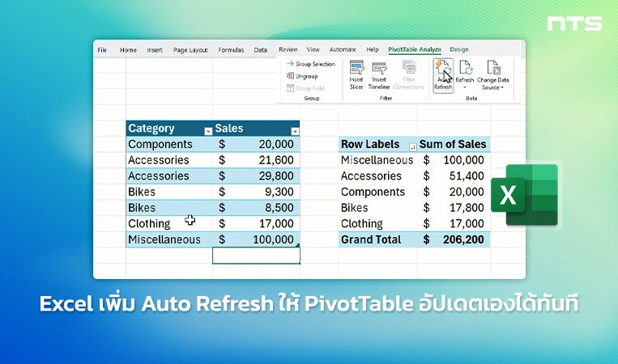
Task: Click Ungroup in Group section
Action: [x=302, y=76]
